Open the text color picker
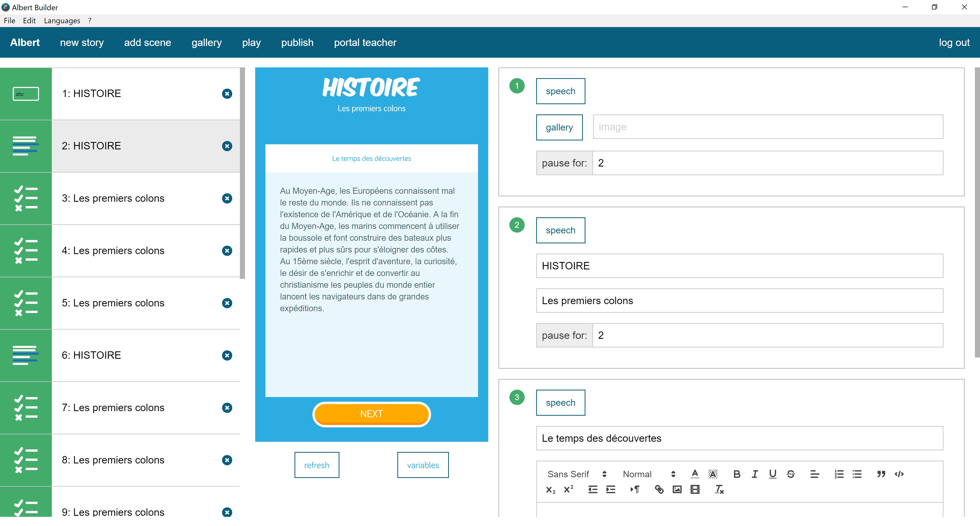Screen dimensions: 980x526 pos(695,474)
